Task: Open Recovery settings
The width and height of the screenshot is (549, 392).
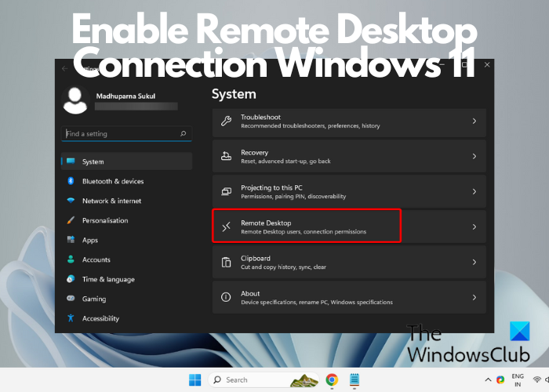Action: [x=349, y=156]
